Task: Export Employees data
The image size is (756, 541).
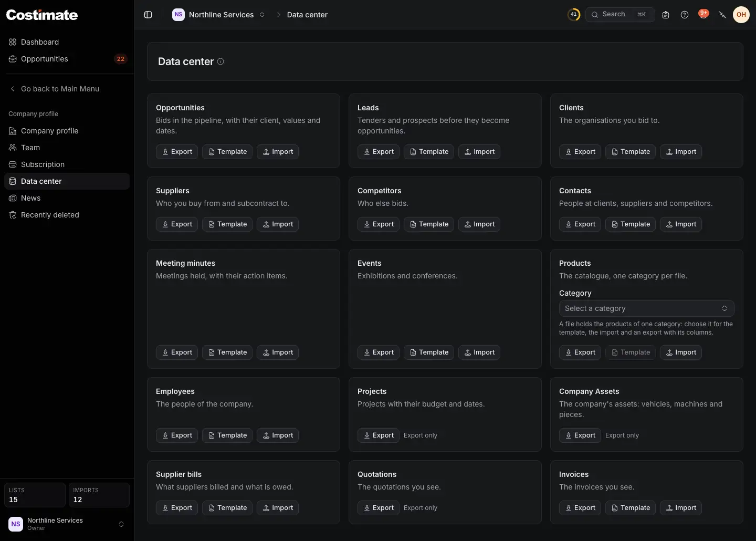Action: [x=177, y=435]
